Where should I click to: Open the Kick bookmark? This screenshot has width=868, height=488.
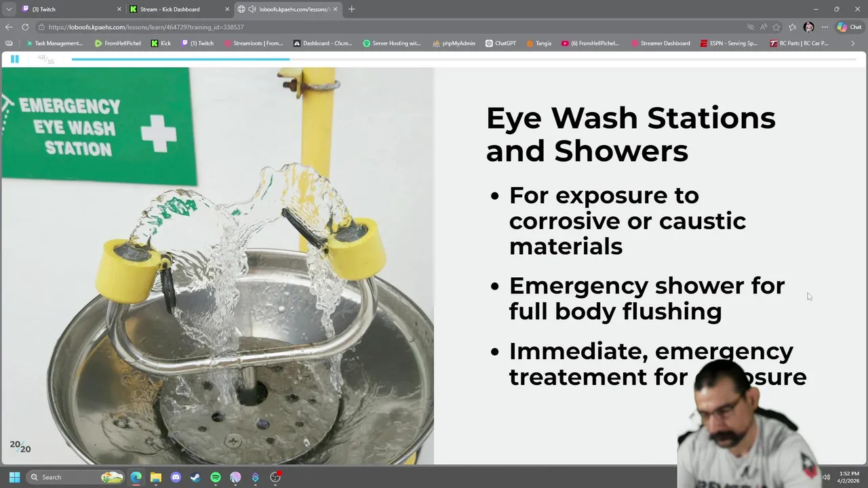[161, 43]
